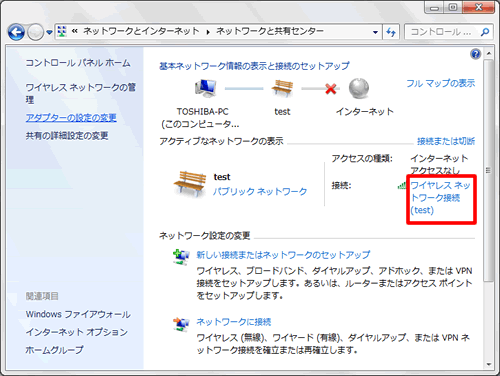Expand the address bar history dropdown
Image resolution: width=500 pixels, height=376 pixels.
(375, 32)
